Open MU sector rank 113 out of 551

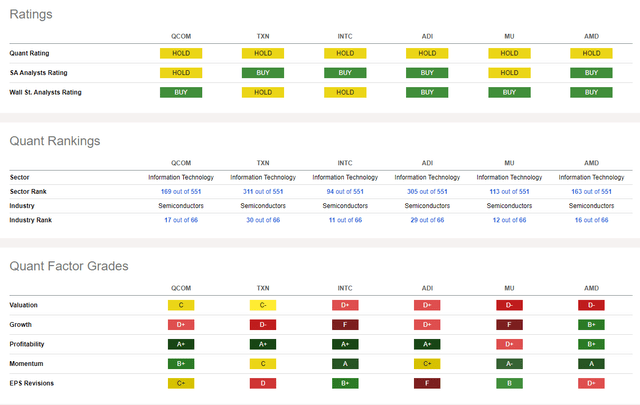pyautogui.click(x=509, y=191)
